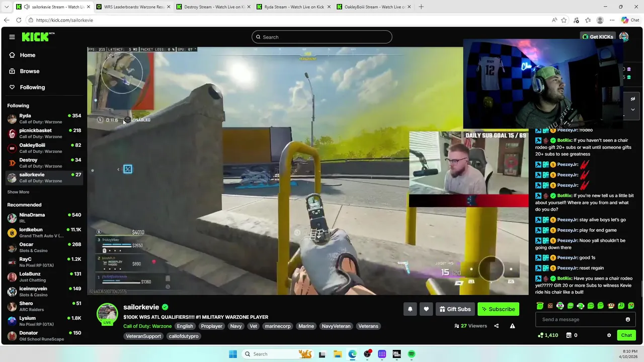The height and width of the screenshot is (362, 644).
Task: Add this page to favorites star
Action: (x=564, y=20)
